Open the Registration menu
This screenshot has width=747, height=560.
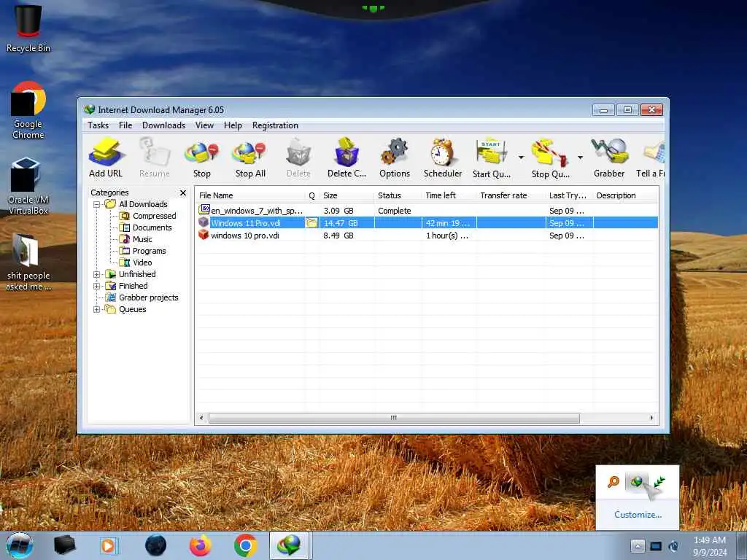(275, 125)
